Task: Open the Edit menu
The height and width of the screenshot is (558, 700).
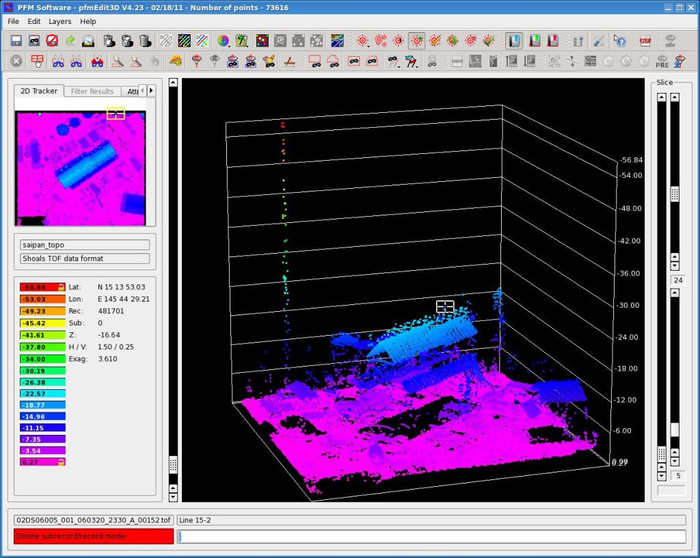Action: pyautogui.click(x=34, y=21)
